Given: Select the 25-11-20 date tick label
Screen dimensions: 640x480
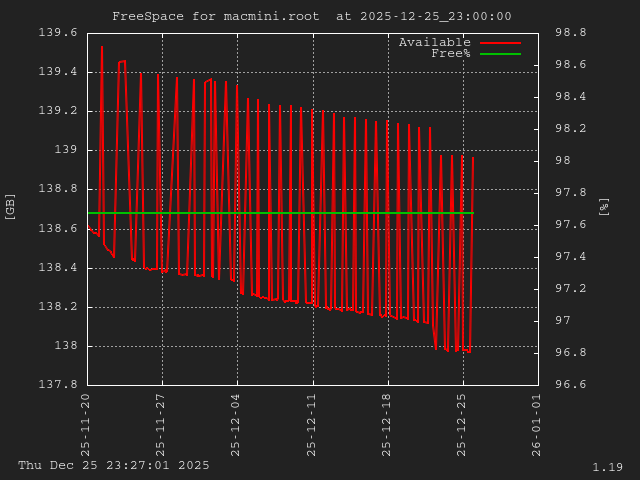Looking at the screenshot, I should click(x=87, y=425).
